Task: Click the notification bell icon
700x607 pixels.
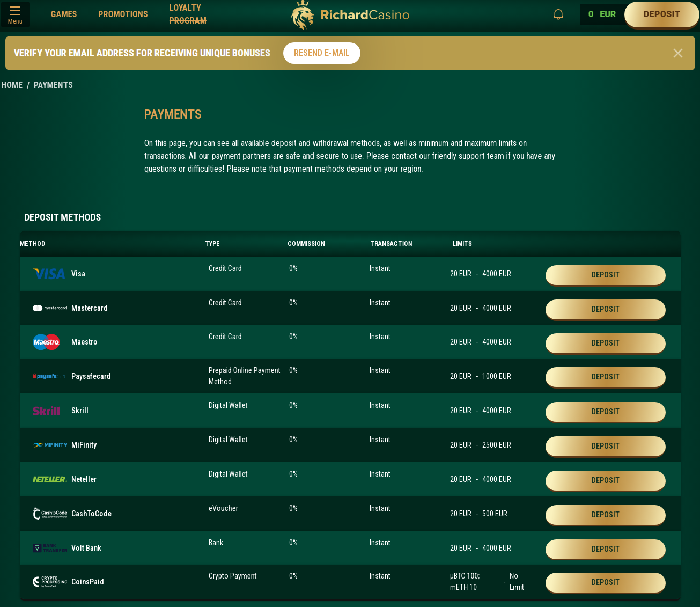Action: pos(558,14)
